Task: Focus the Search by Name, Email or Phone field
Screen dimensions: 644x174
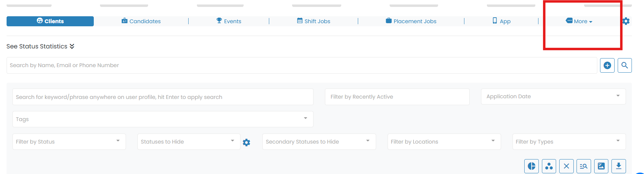Action: pos(301,65)
